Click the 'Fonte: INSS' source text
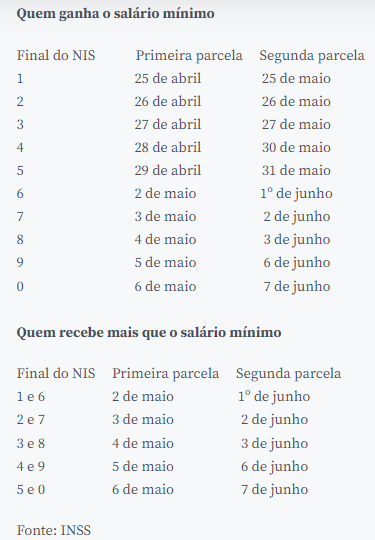 tap(54, 530)
